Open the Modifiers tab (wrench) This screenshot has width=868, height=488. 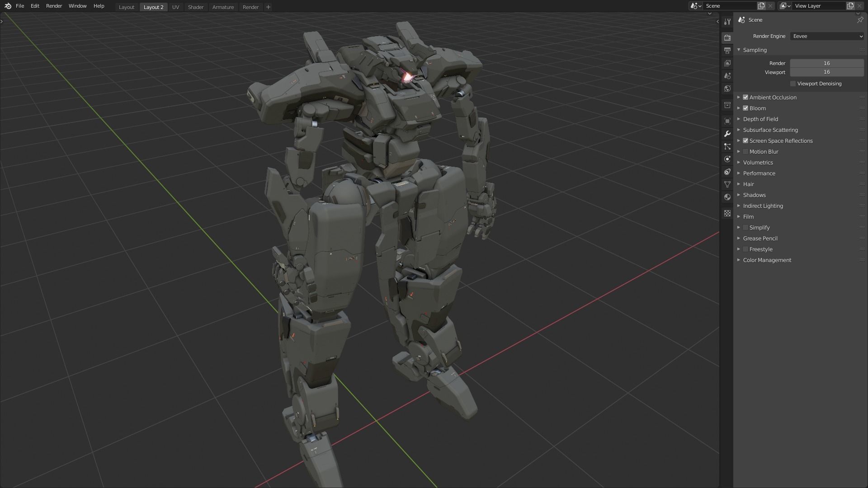coord(727,134)
